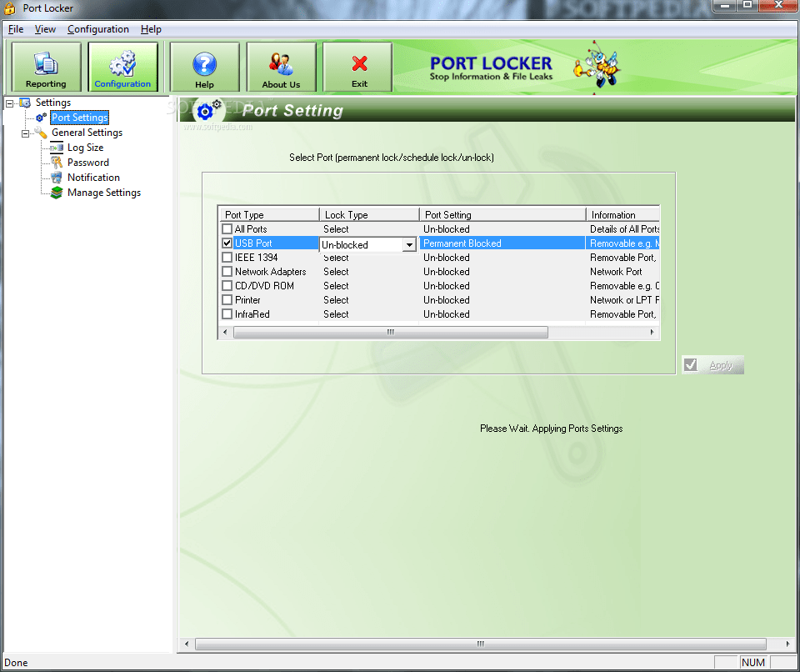Image resolution: width=800 pixels, height=672 pixels.
Task: Click the main panel scroll left arrow
Action: point(187,644)
